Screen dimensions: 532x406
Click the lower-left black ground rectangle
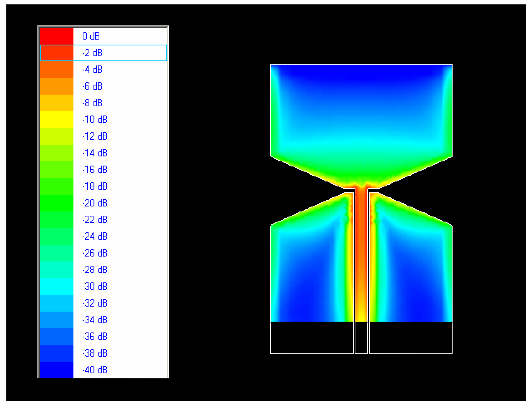tap(312, 338)
